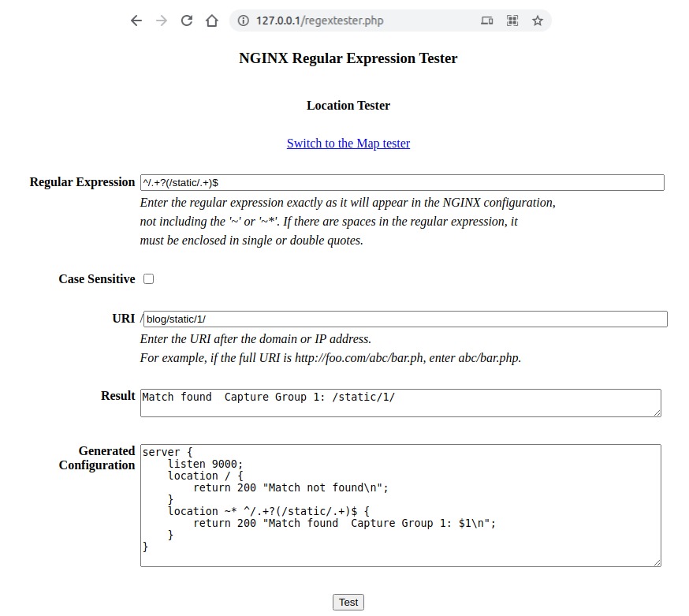Screen dimensions: 689x616
Task: Open the browser home page
Action: pos(211,21)
